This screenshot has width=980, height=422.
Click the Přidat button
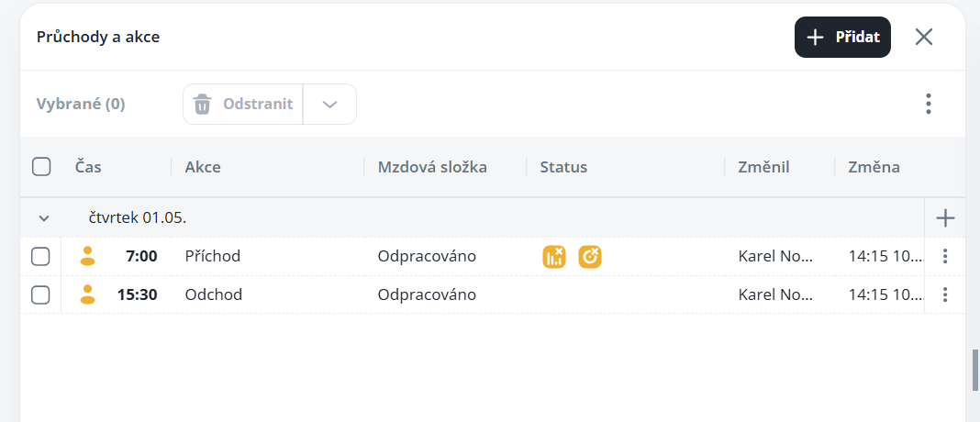(842, 37)
